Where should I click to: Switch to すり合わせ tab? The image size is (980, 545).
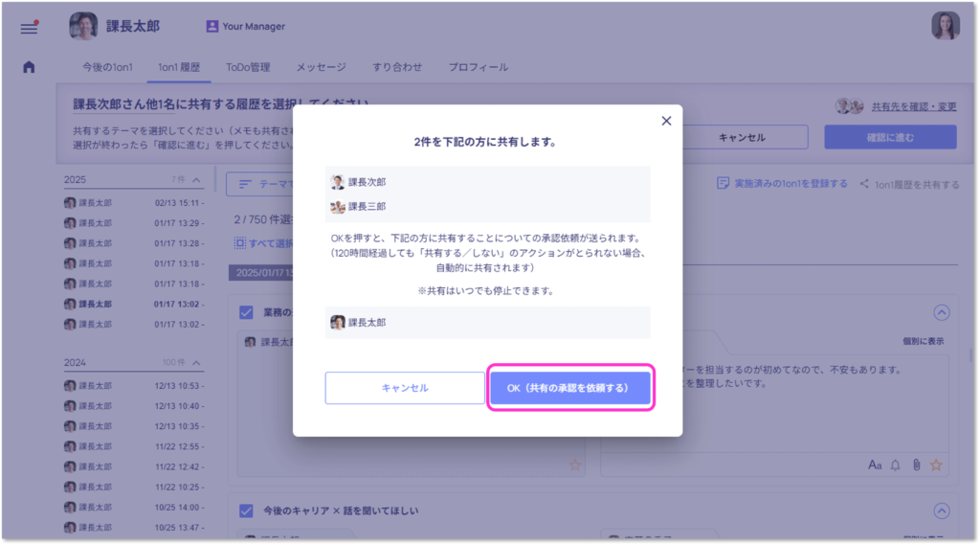point(397,67)
